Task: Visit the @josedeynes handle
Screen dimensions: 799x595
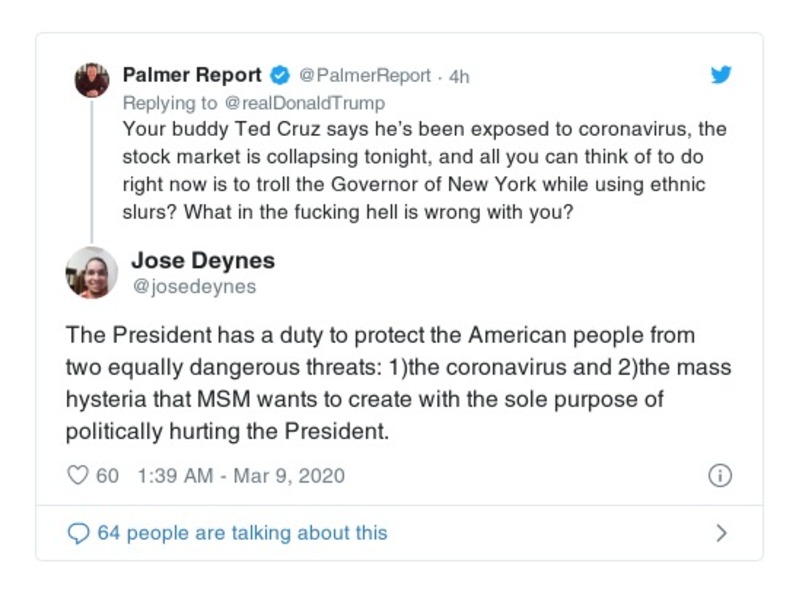Action: (x=194, y=287)
